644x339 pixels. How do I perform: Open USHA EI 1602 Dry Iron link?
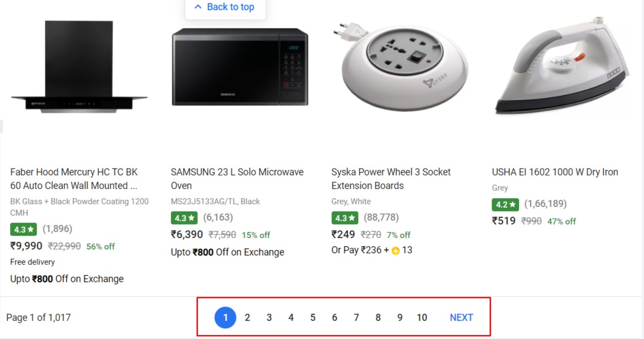[x=555, y=172]
